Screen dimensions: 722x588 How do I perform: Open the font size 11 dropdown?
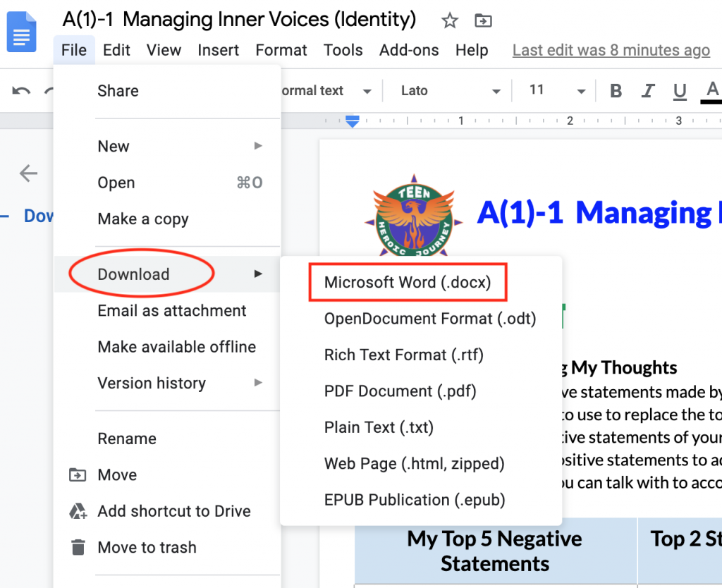557,90
